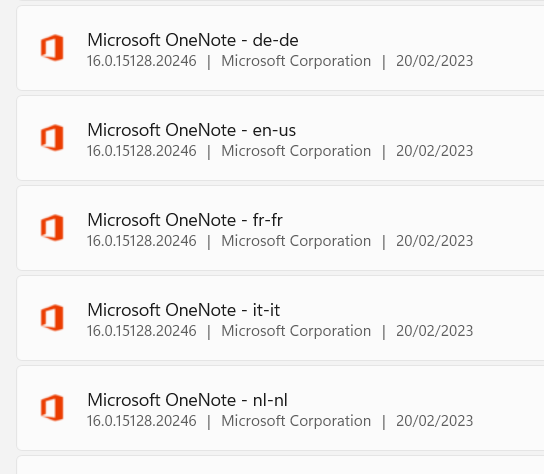Screen dimensions: 544x474
Task: Click Microsoft Corporation publisher in it-it entry
Action: 296,331
